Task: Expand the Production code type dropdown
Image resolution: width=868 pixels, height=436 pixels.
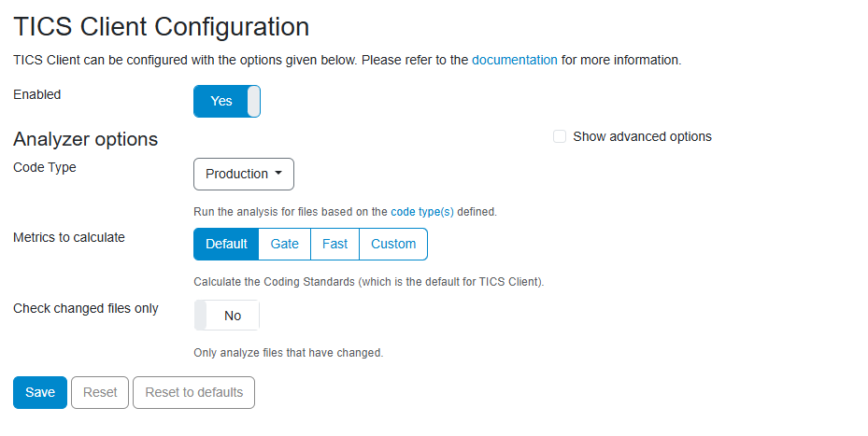Action: tap(243, 174)
